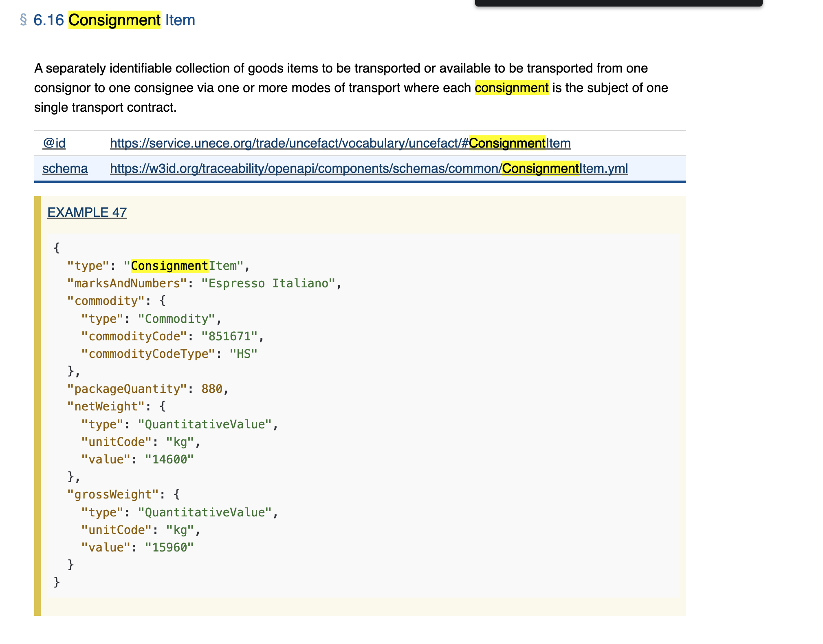The height and width of the screenshot is (644, 823).
Task: Open the "schema" link
Action: pyautogui.click(x=65, y=168)
